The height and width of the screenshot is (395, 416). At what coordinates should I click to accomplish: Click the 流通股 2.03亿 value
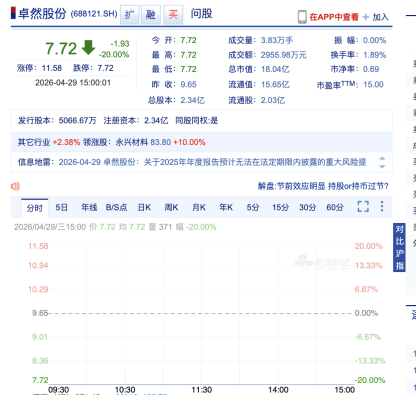[273, 100]
